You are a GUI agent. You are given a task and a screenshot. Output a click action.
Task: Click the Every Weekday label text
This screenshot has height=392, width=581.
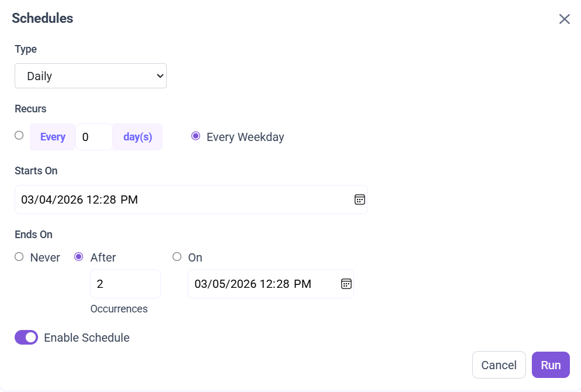coord(245,137)
